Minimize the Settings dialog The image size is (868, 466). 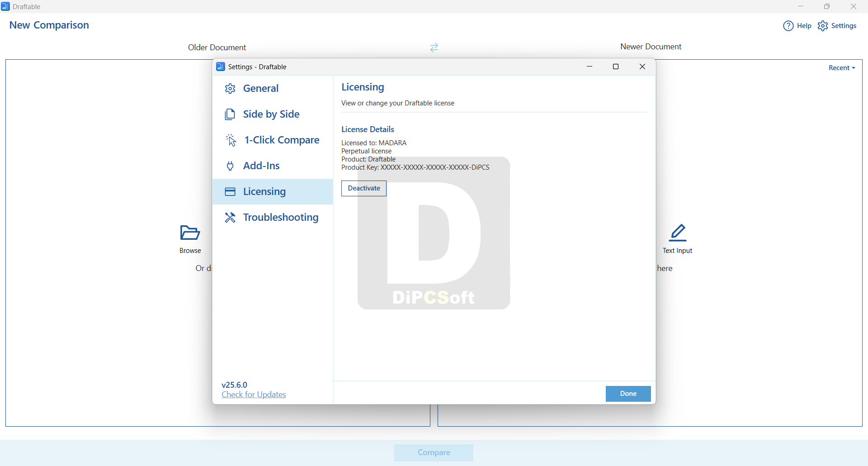pyautogui.click(x=590, y=67)
